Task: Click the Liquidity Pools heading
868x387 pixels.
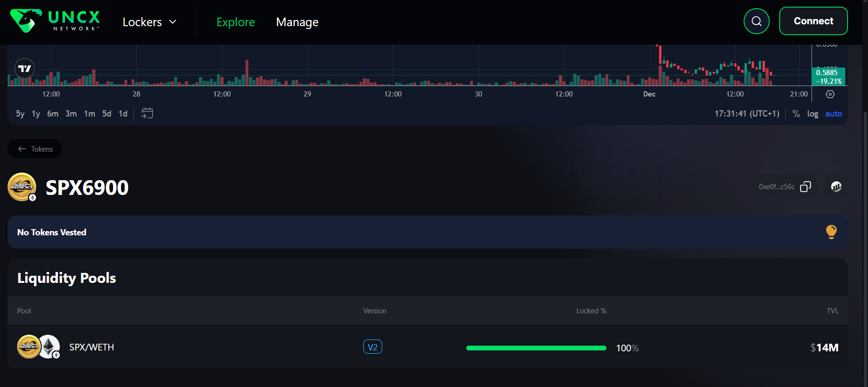Action: point(66,278)
